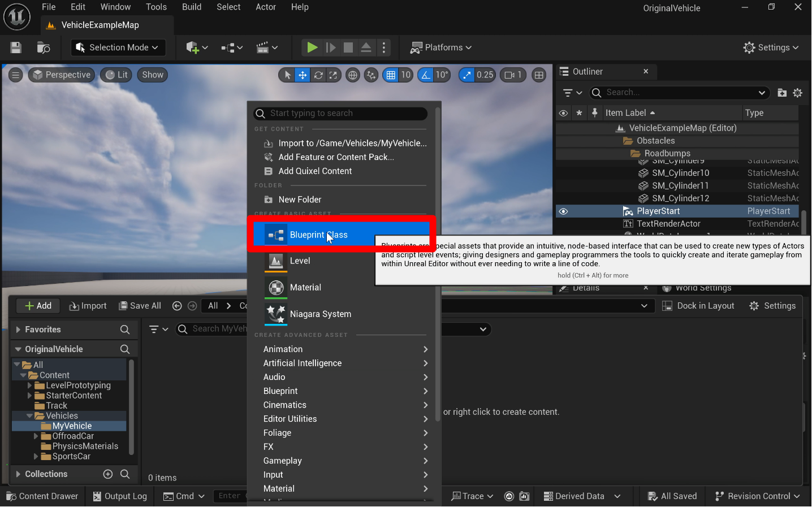Click the context menu search field
This screenshot has width=812, height=507.
[340, 114]
